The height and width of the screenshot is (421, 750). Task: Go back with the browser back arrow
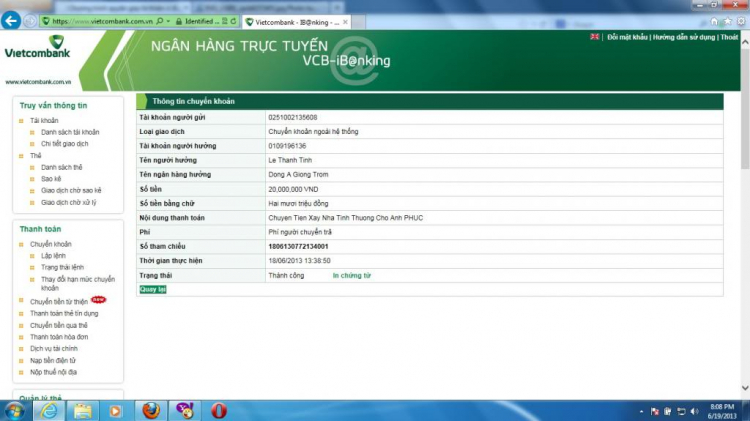11,21
